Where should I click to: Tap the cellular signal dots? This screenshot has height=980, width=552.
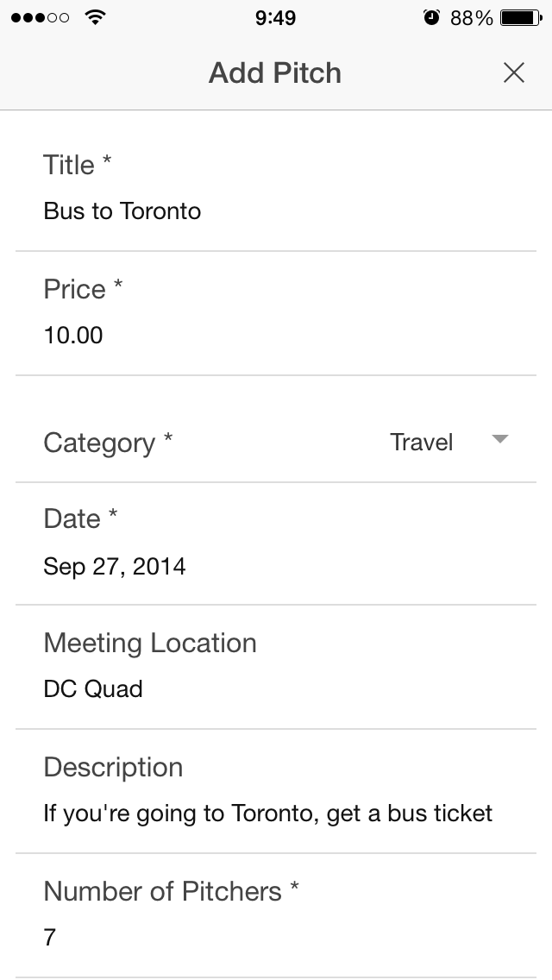[40, 17]
